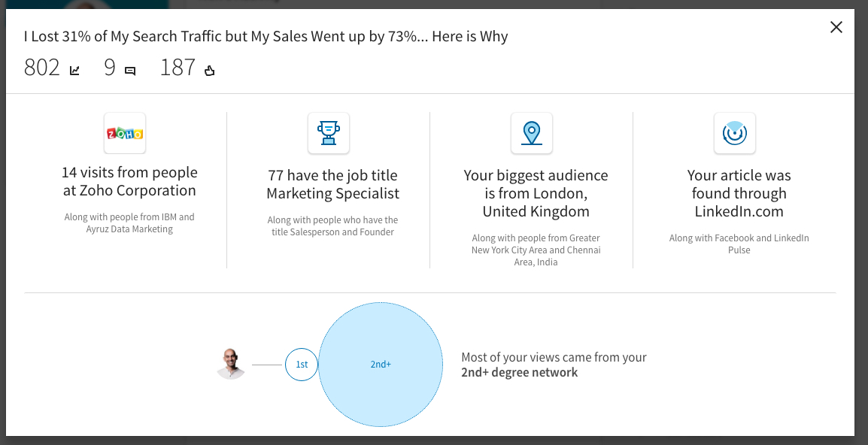Close the article analytics dialog
Image resolution: width=868 pixels, height=445 pixels.
tap(836, 28)
